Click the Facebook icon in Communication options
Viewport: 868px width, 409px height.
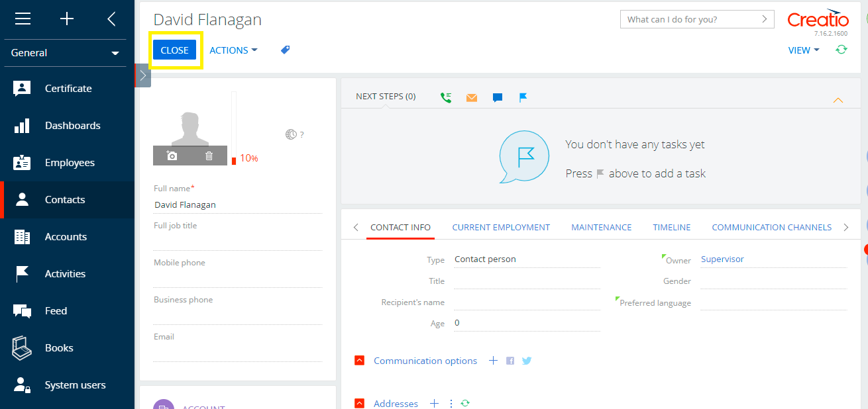510,361
